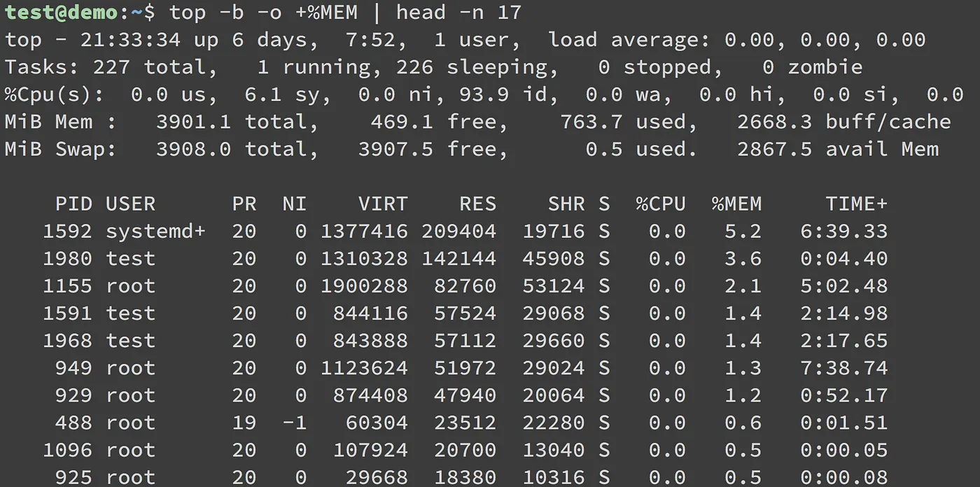Select the SHR value 53124
The width and height of the screenshot is (980, 487).
pyautogui.click(x=553, y=285)
